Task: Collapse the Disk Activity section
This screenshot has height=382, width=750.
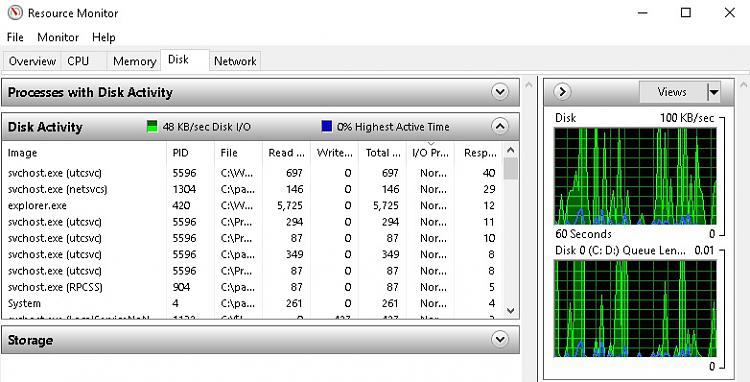Action: 500,126
